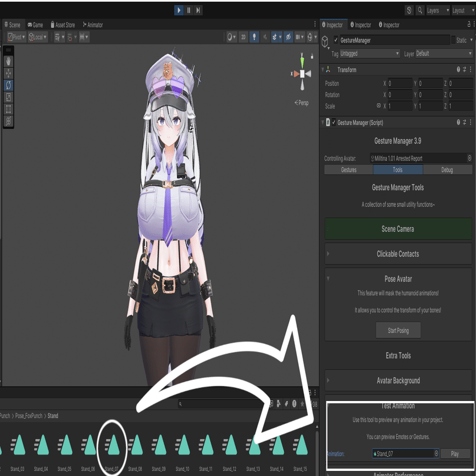Viewport: 476px width, 476px height.
Task: Open the Pivot handle position dropdown
Action: pos(16,37)
